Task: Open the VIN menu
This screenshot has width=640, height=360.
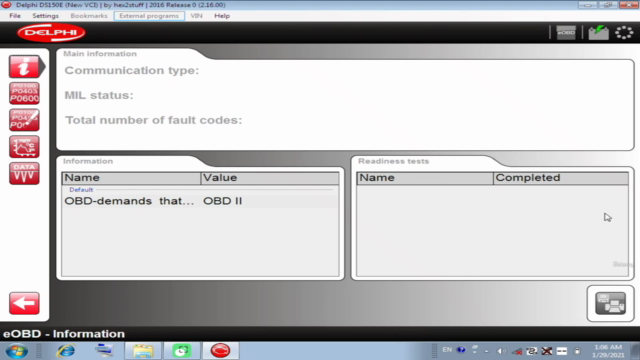Action: (196, 16)
